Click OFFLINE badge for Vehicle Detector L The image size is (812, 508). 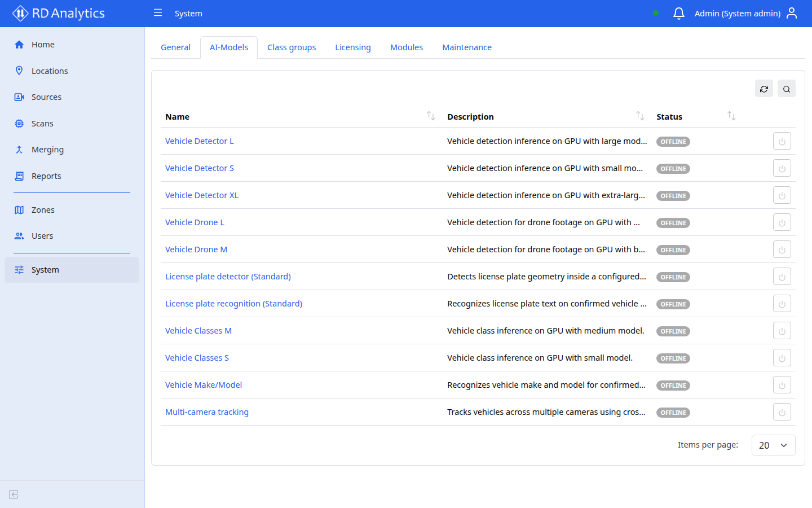[x=673, y=142]
